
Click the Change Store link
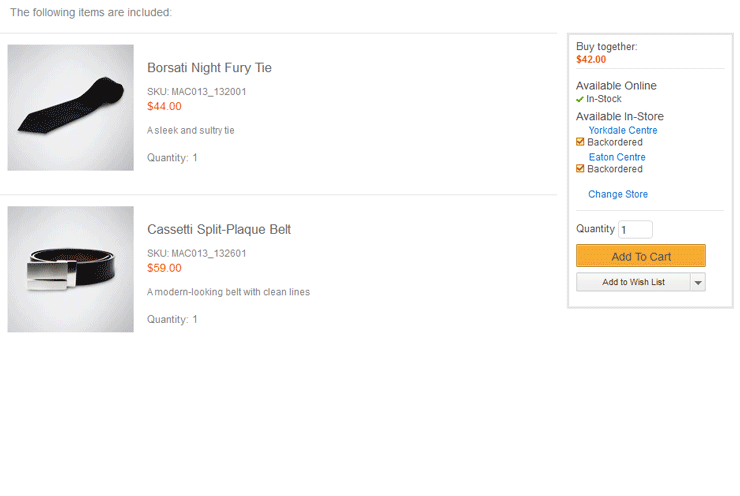click(x=617, y=194)
